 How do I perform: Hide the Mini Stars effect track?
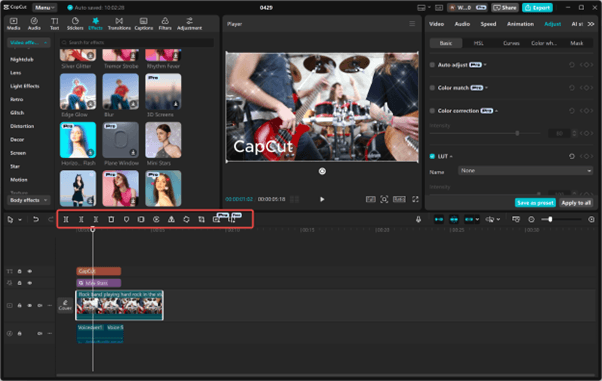click(30, 283)
